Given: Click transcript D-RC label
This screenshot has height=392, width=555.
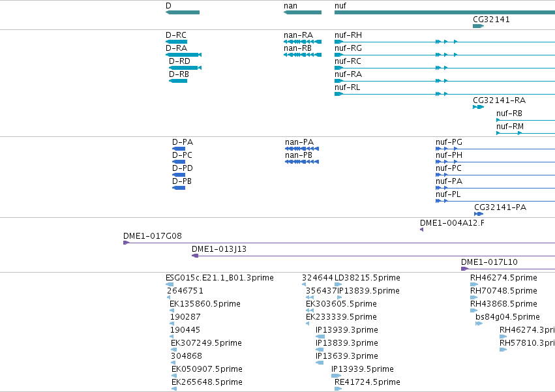Looking at the screenshot, I should 176,35.
